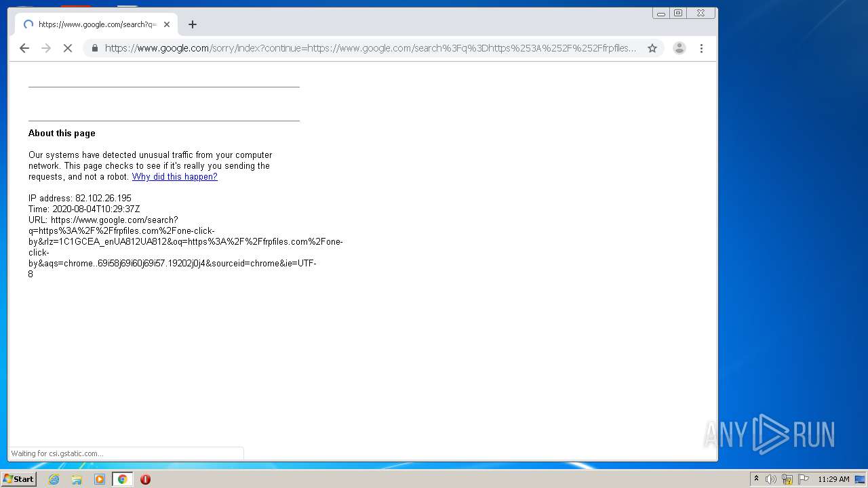Bookmark this page with the star
The image size is (868, 488).
tap(652, 48)
